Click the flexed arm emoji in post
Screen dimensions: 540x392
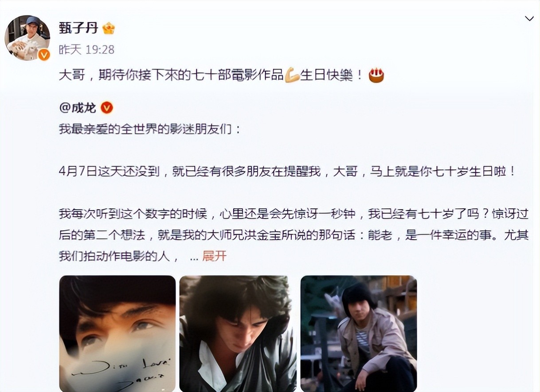click(292, 75)
